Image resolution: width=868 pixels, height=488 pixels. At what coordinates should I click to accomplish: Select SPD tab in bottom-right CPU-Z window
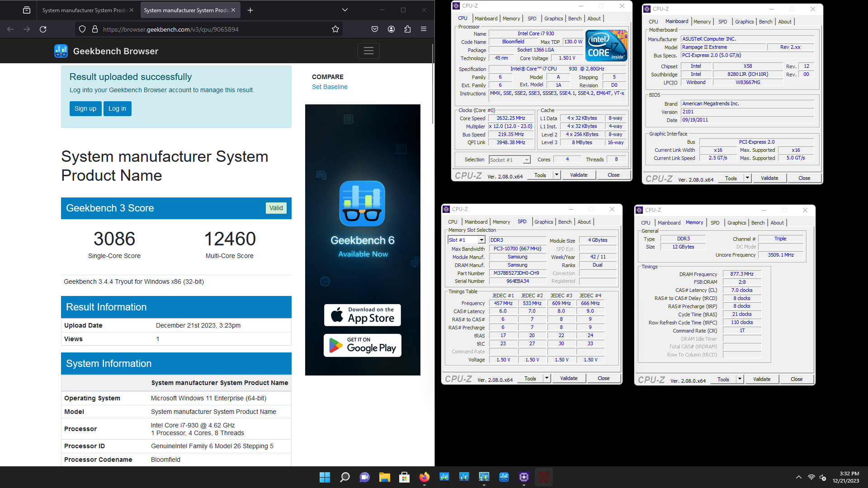tap(715, 223)
